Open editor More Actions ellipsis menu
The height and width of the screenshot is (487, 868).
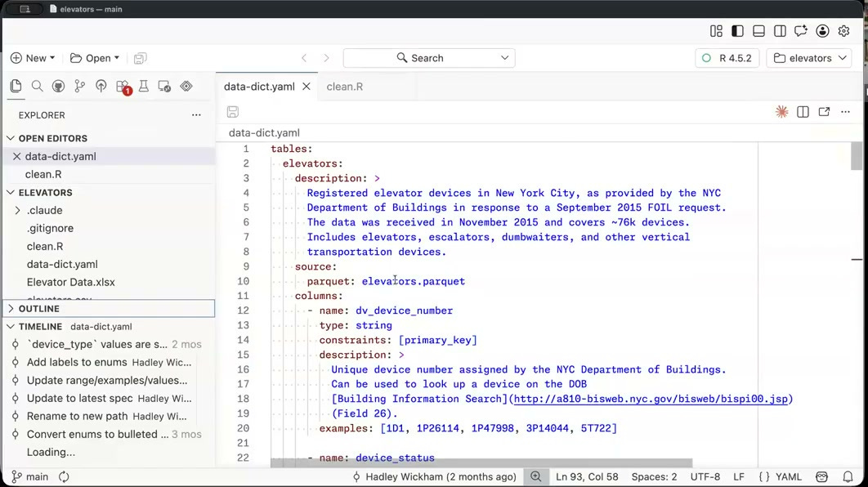tap(845, 112)
